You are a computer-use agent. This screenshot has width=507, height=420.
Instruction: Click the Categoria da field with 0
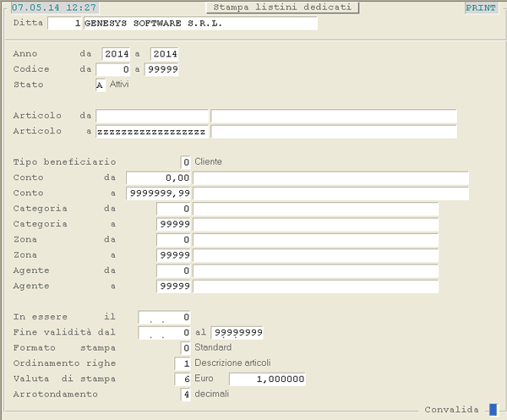pyautogui.click(x=173, y=209)
